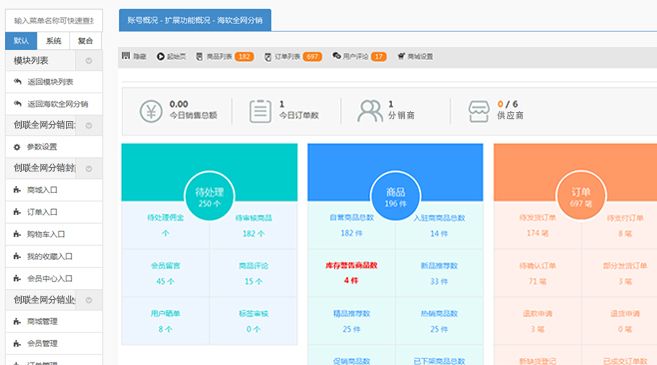
Task: Click the icon beside 购物车入口
Action: 17,234
